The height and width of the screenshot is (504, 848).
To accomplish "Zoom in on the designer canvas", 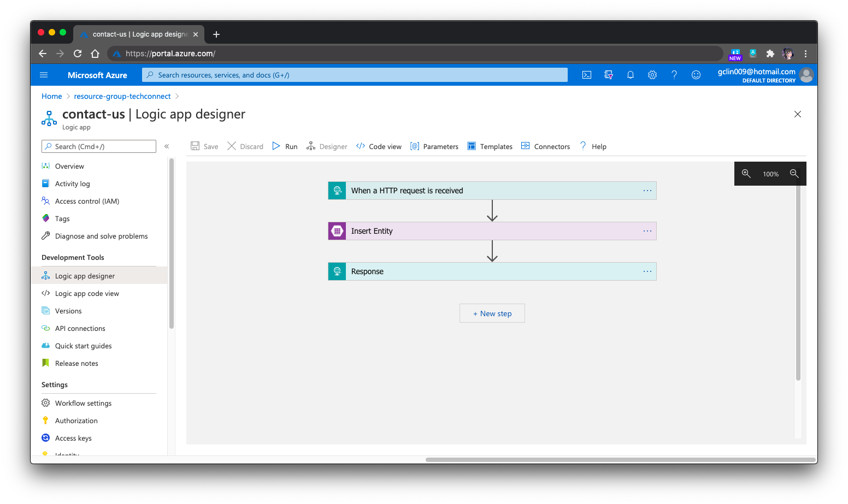I will tap(746, 173).
